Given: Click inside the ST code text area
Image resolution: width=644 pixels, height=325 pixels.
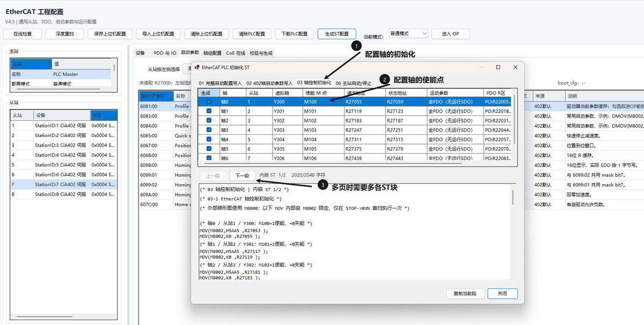Looking at the screenshot, I should tap(354, 232).
